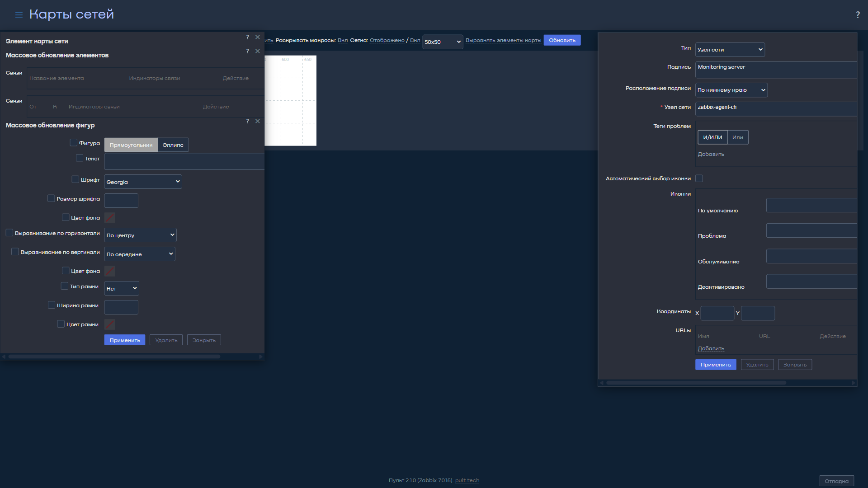This screenshot has width=868, height=488.
Task: Open border type Нет dropdown
Action: coord(122,288)
